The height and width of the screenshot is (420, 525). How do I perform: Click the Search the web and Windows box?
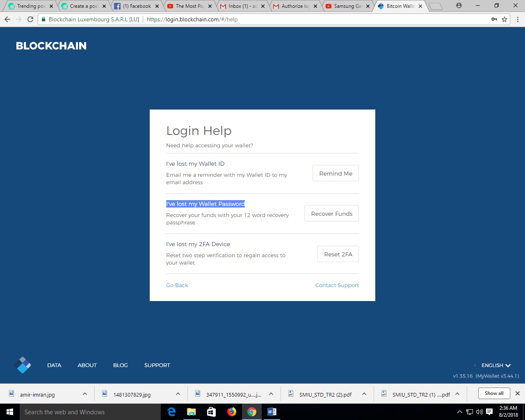click(x=90, y=412)
